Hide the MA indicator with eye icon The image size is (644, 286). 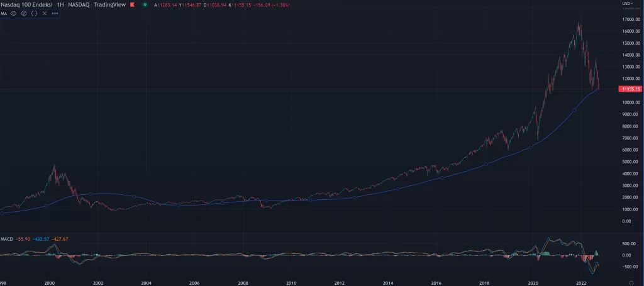(x=13, y=13)
